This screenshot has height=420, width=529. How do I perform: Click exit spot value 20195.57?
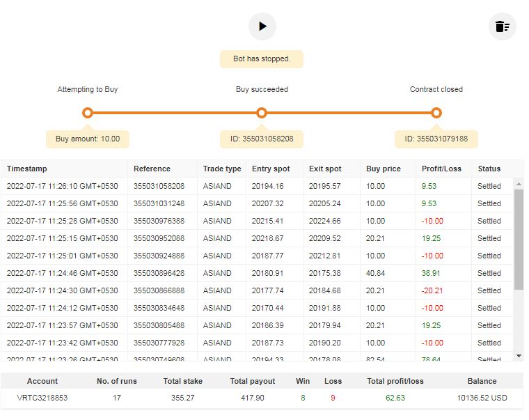324,186
